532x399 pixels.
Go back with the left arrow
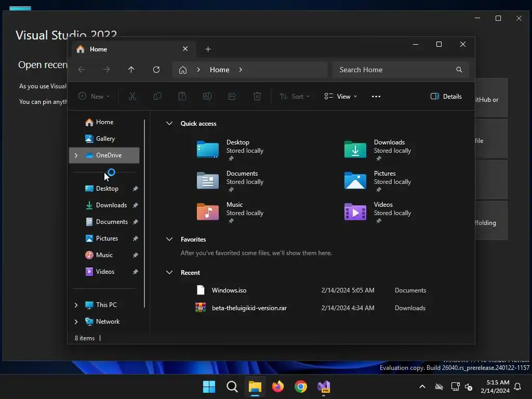(x=82, y=70)
